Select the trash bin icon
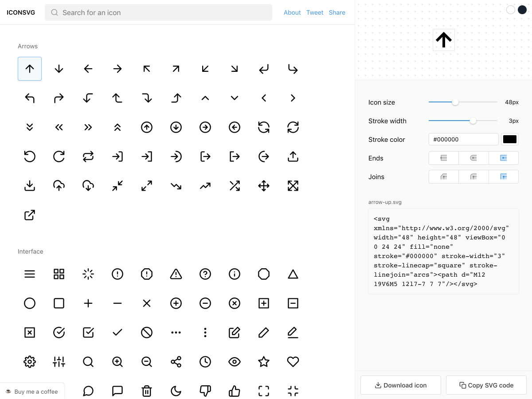This screenshot has height=399, width=532. pyautogui.click(x=147, y=391)
